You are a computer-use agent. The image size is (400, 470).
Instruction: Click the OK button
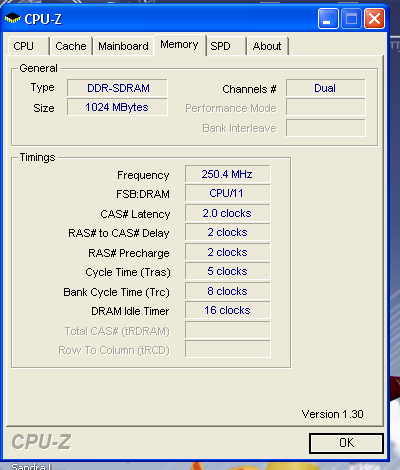coord(346,443)
